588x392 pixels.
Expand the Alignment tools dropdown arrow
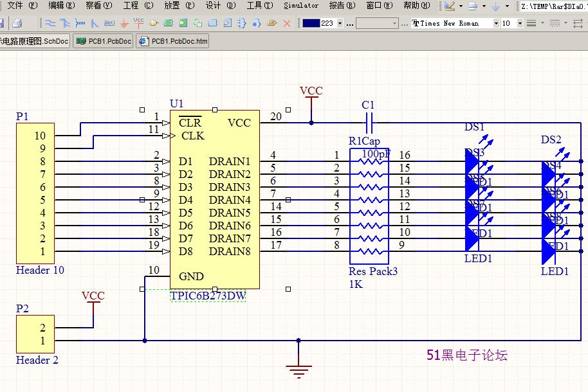[484, 6]
